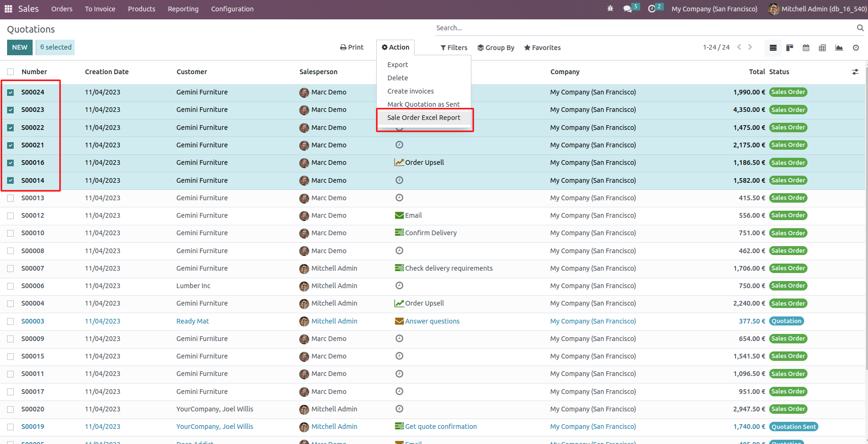Click the NEW button

coord(20,47)
